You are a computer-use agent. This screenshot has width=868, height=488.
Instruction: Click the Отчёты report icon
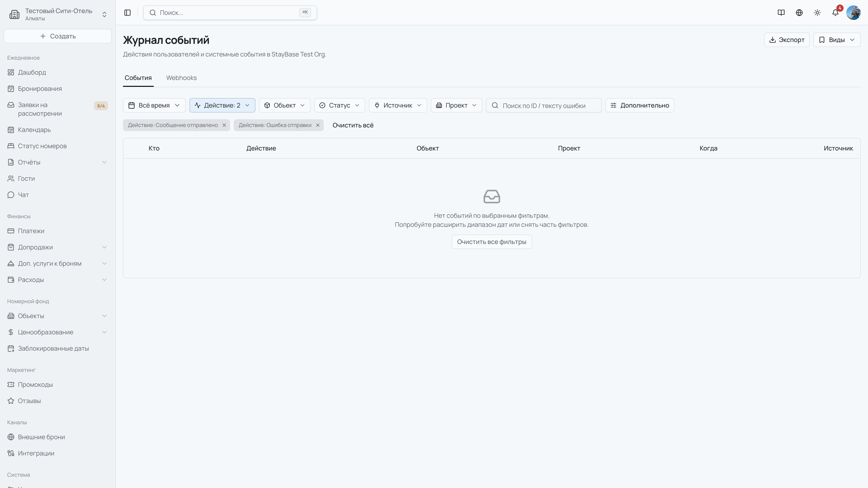(11, 162)
